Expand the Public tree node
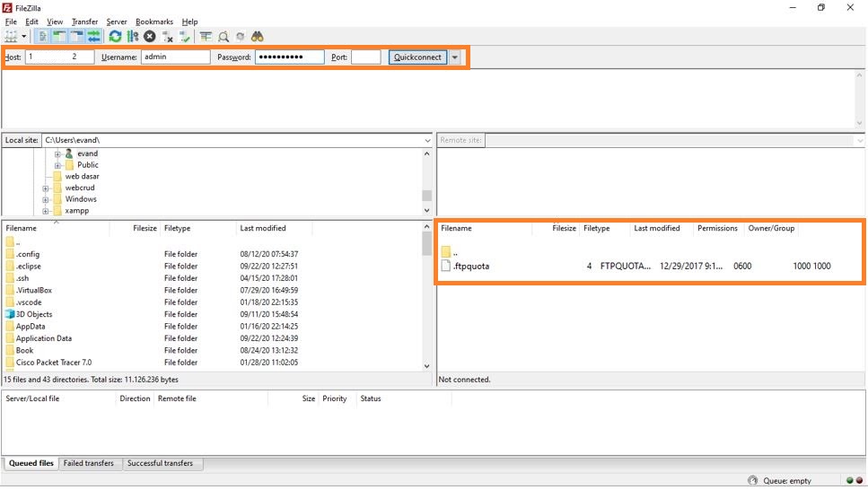This screenshot has width=868, height=490. click(x=57, y=165)
